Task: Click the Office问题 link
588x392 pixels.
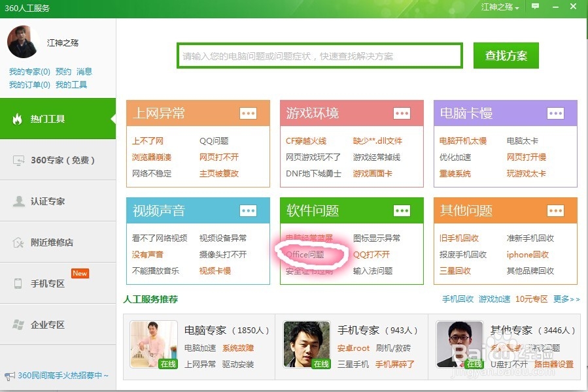Action: pyautogui.click(x=305, y=254)
